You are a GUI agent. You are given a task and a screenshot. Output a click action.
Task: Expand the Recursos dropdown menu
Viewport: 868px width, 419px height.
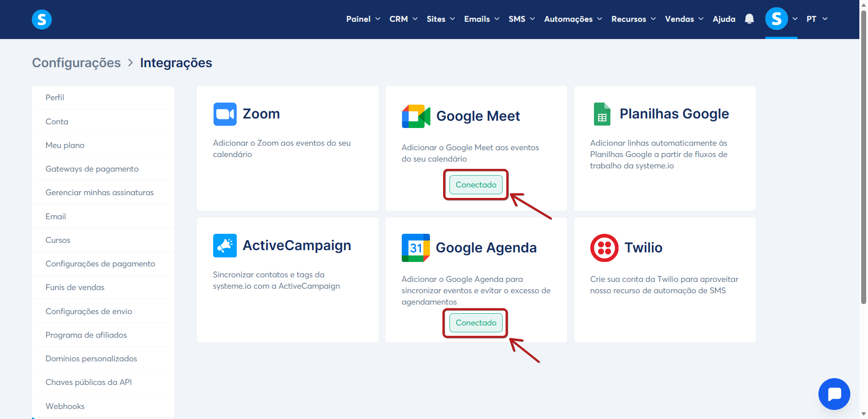click(634, 19)
